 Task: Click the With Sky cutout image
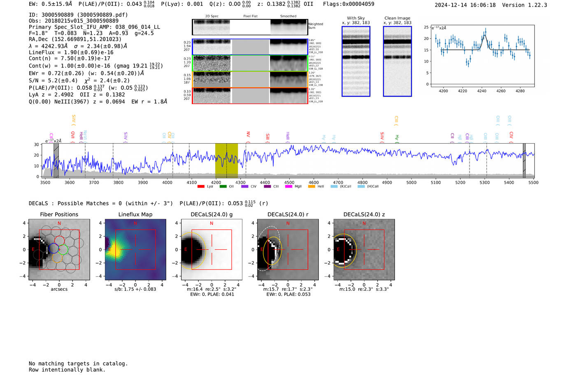356,61
